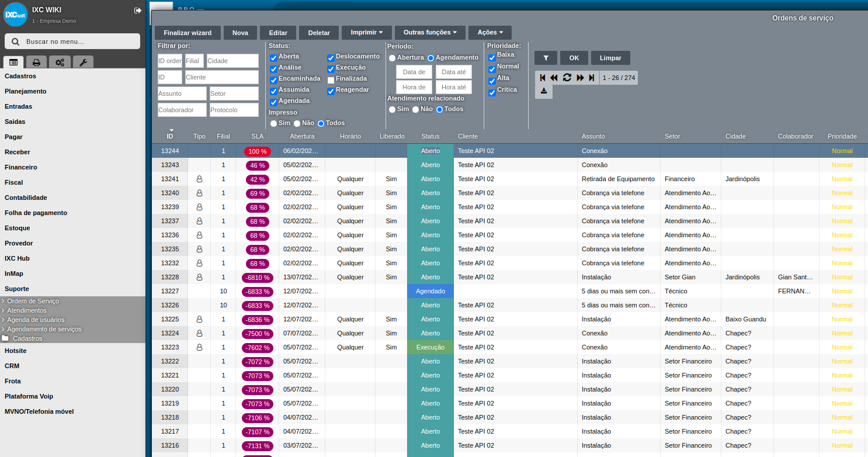The image size is (868, 457).
Task: Click the person icon in row 13236
Action: click(x=199, y=235)
